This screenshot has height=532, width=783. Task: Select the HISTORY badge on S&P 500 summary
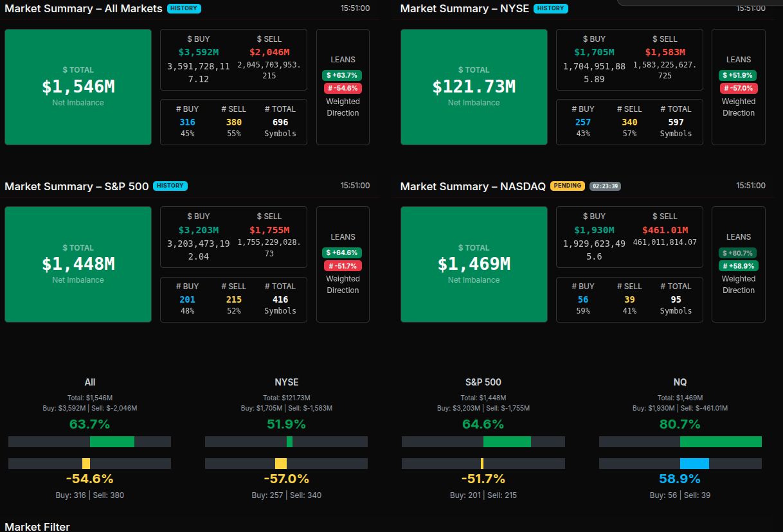coord(170,186)
